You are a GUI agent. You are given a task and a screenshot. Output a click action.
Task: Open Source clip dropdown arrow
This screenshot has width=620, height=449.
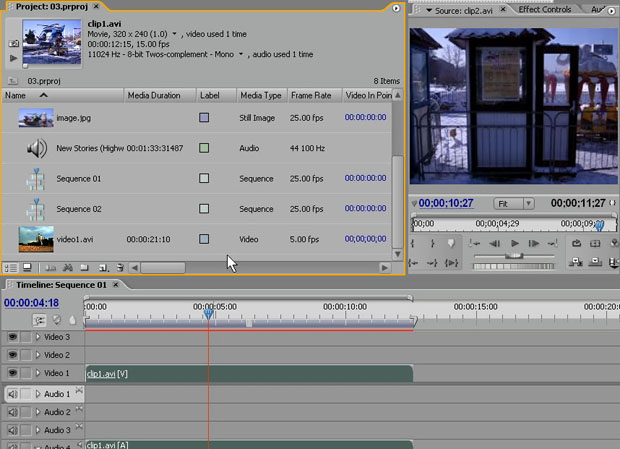[429, 11]
